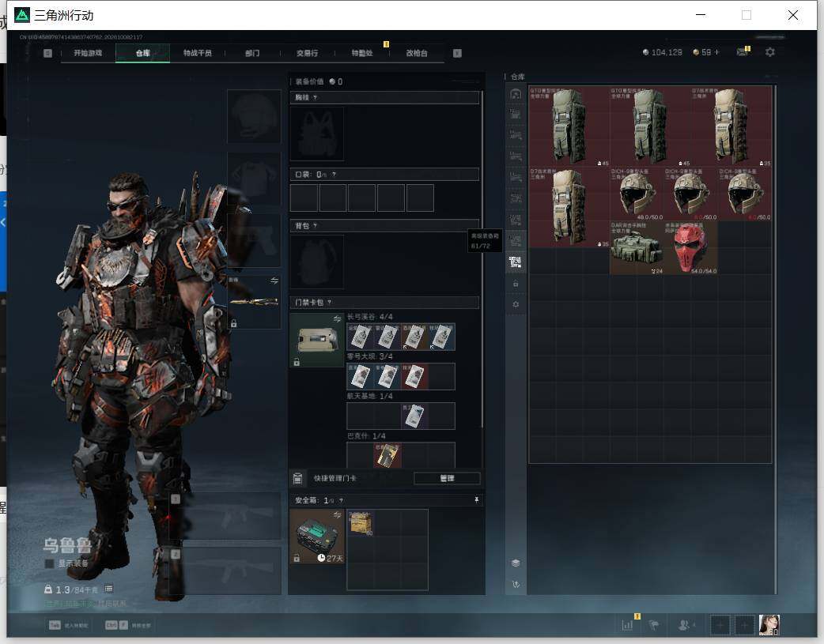Image resolution: width=824 pixels, height=644 pixels.
Task: Click the first empty pocket slot
Action: tap(304, 198)
